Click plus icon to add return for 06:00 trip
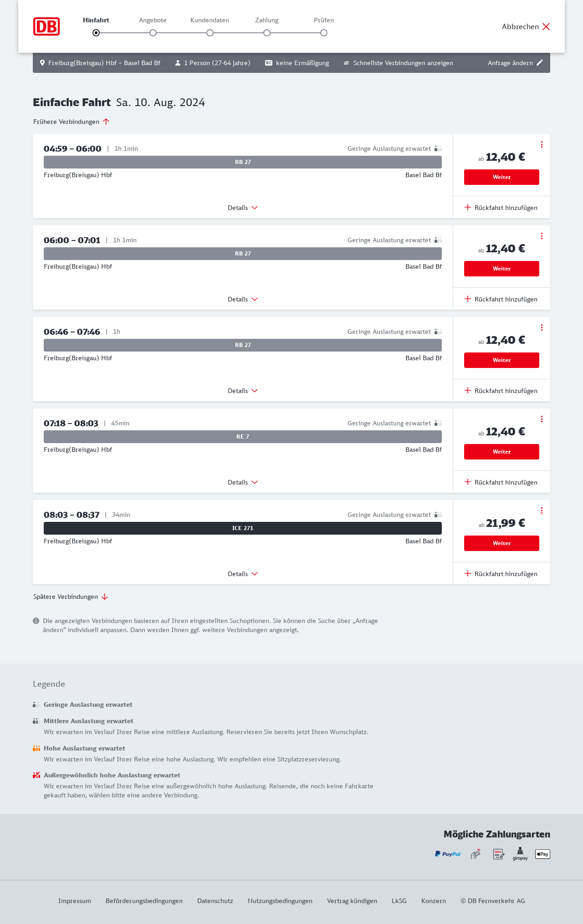This screenshot has height=924, width=583. (468, 299)
